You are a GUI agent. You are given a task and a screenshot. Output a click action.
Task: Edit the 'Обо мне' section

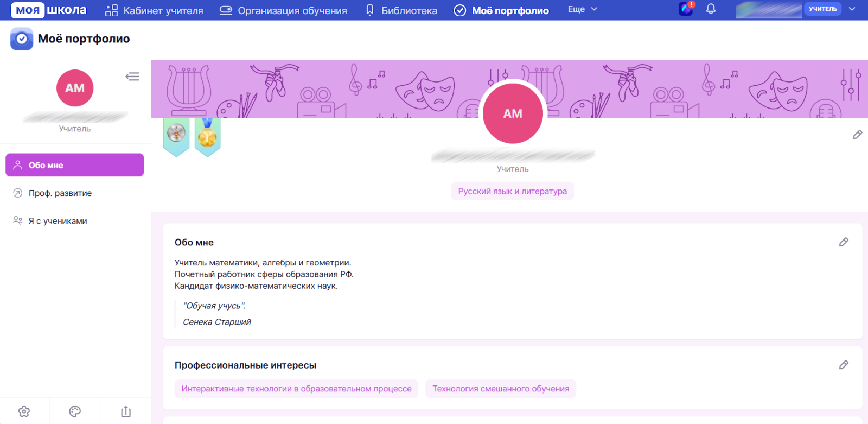tap(844, 242)
